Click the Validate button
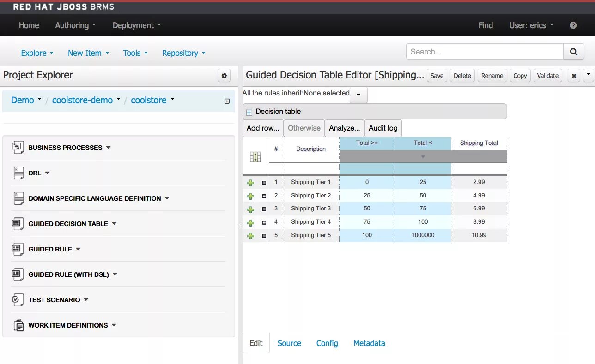 pos(548,76)
